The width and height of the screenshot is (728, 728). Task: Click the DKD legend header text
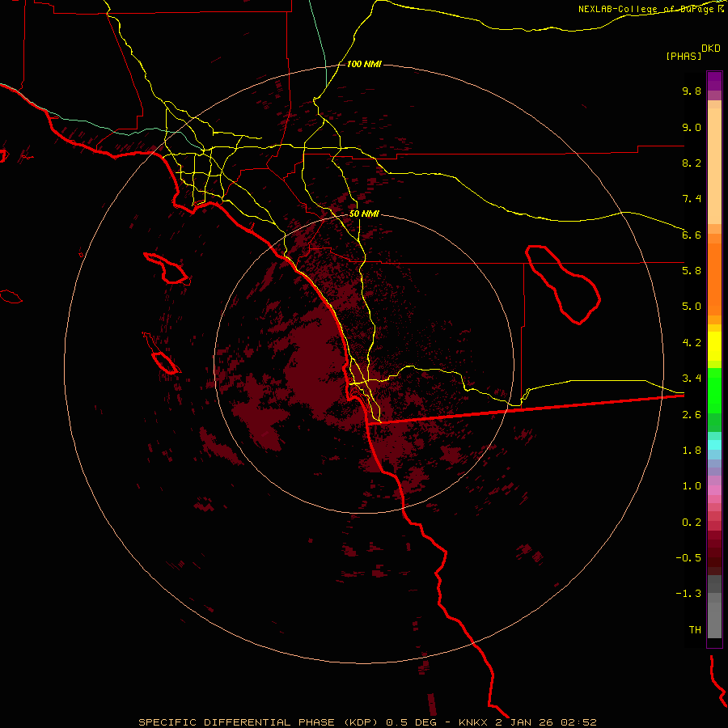711,49
